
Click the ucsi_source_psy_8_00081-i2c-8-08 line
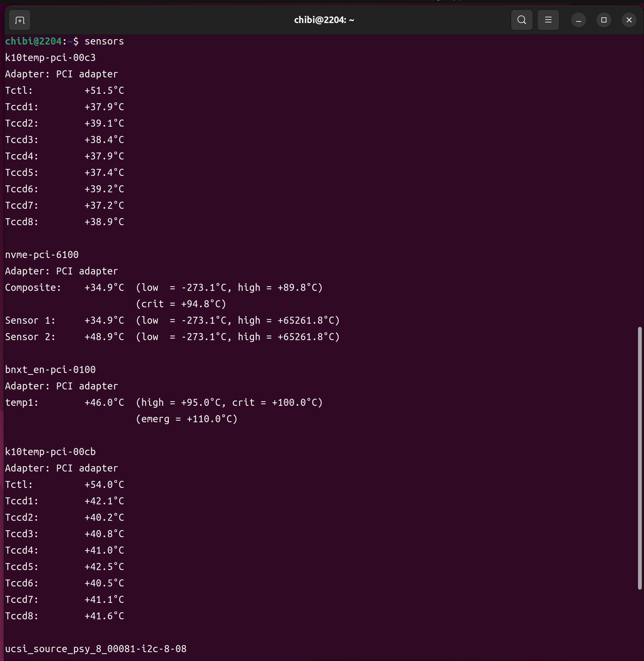[95, 649]
